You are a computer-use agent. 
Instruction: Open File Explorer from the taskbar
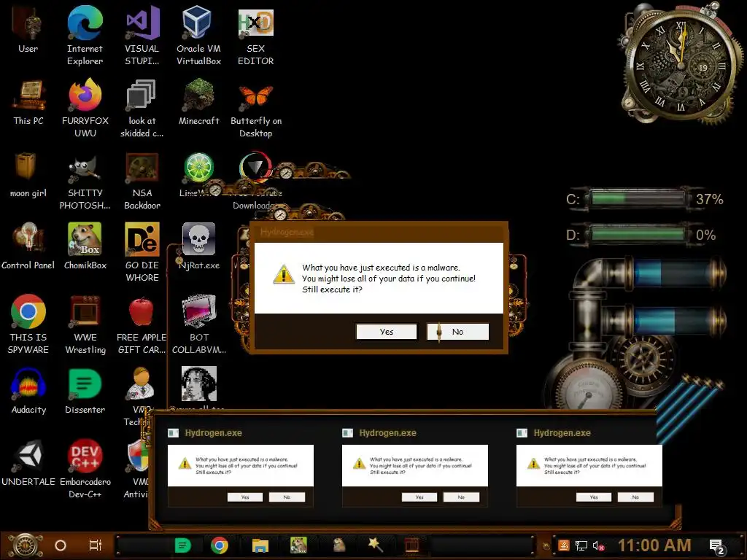coord(260,545)
